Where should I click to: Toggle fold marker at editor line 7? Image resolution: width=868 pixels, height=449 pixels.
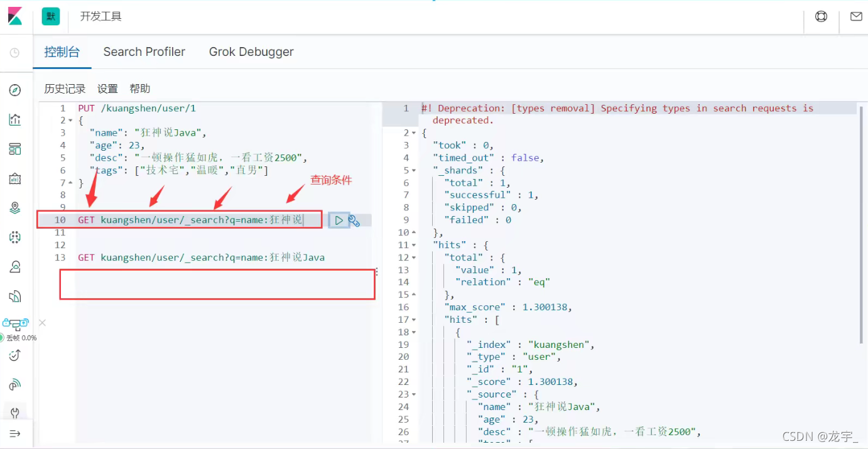tap(70, 183)
